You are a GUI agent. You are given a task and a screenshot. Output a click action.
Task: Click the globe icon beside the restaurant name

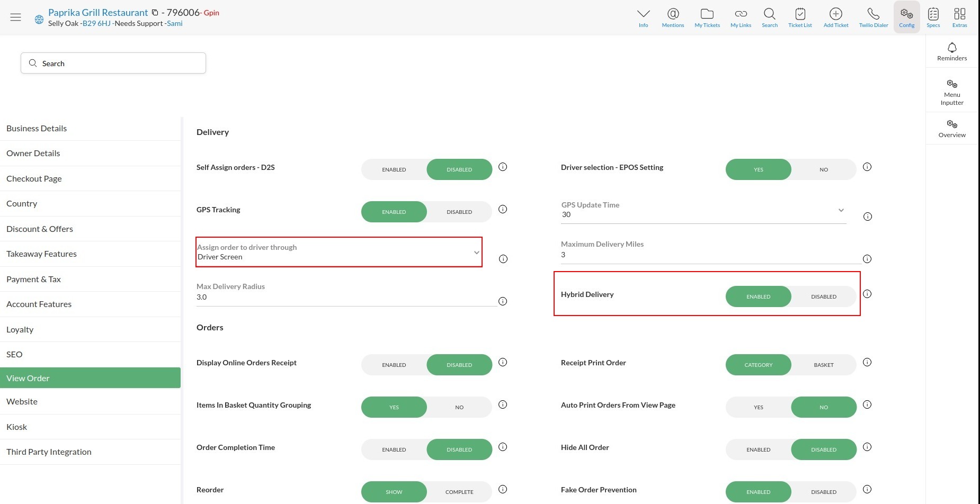point(39,20)
